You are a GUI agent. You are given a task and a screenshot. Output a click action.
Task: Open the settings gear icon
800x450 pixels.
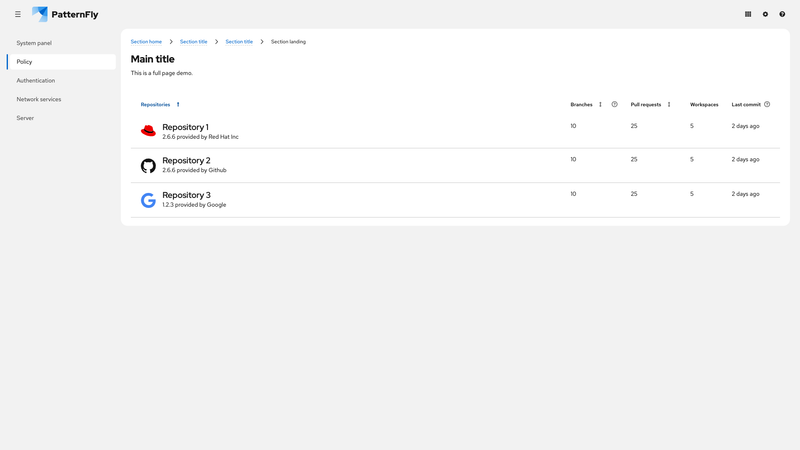click(x=765, y=14)
